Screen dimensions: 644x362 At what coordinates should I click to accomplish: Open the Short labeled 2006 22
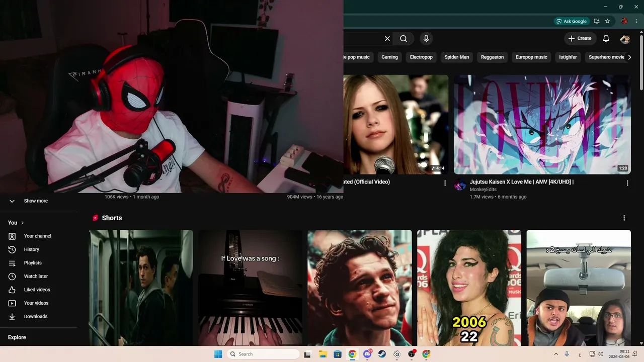(469, 288)
